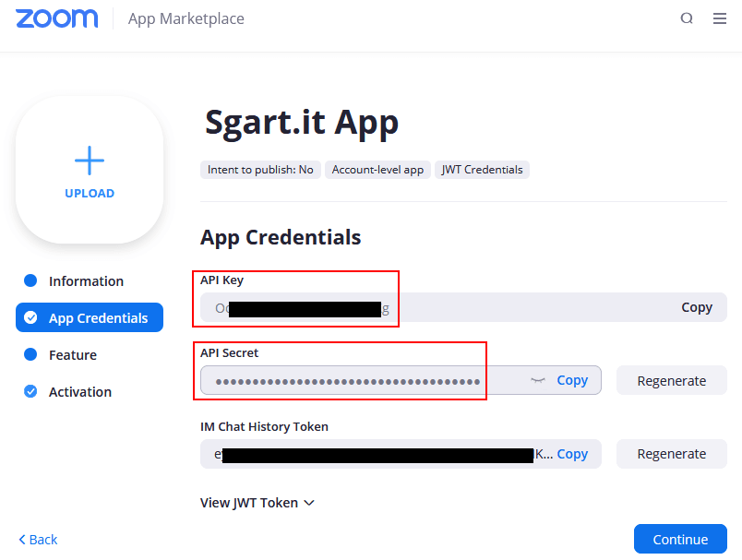
Task: Copy the API Secret
Action: [572, 380]
